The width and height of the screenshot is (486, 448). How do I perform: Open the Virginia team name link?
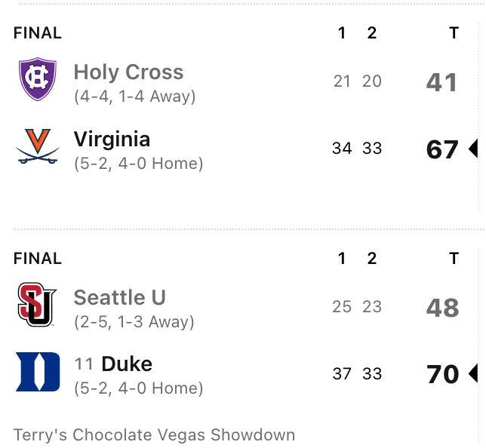(112, 140)
